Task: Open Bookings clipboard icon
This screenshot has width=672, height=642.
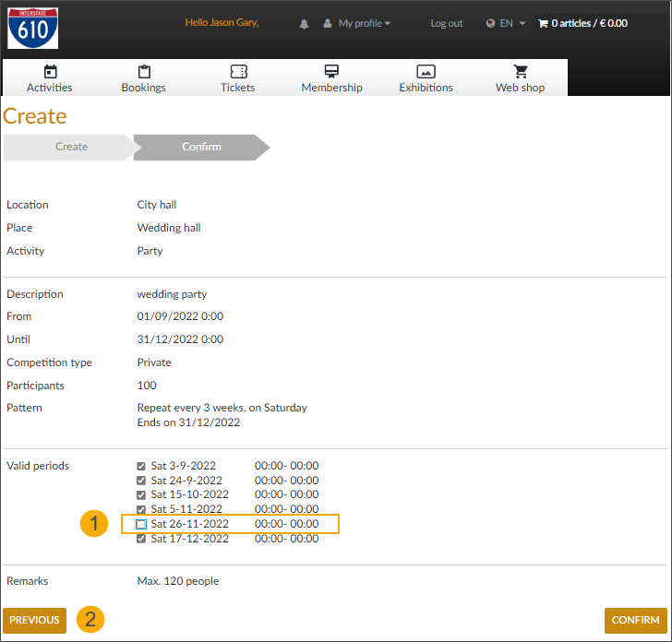Action: coord(144,71)
